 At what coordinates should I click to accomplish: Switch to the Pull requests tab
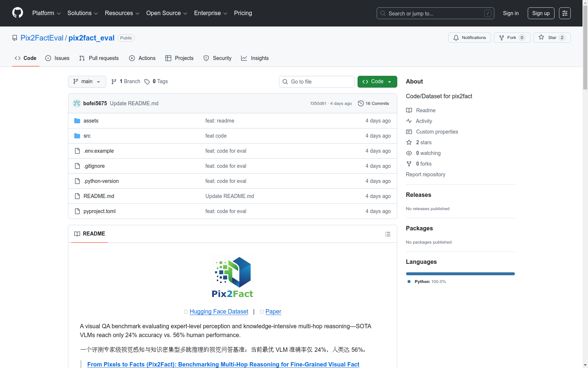[99, 58]
